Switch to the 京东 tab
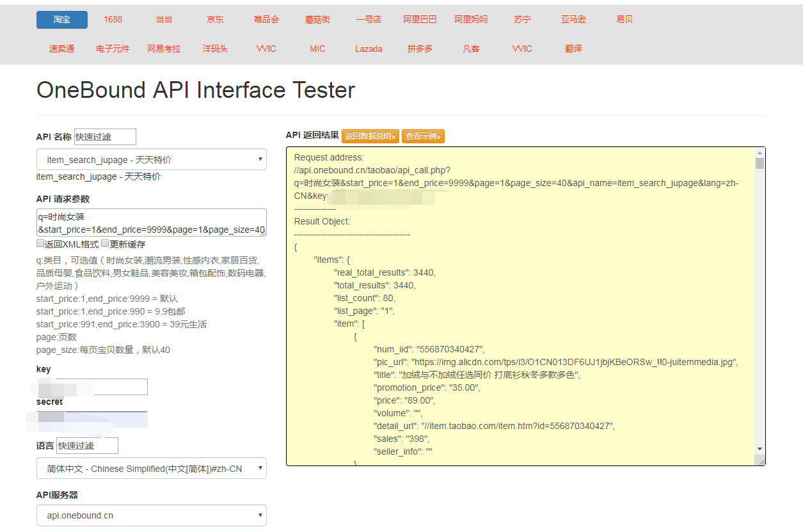Screen dimensions: 803x532 pos(216,19)
